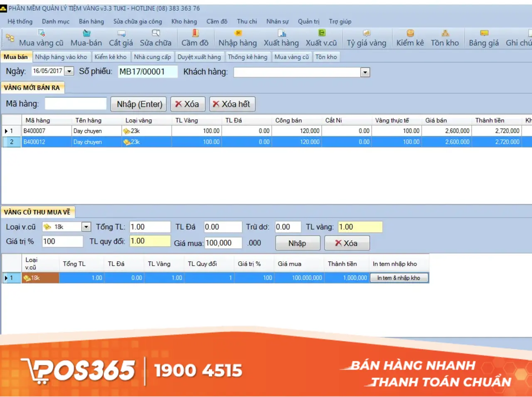
Task: Open the Cầm đồ menu
Action: (217, 22)
